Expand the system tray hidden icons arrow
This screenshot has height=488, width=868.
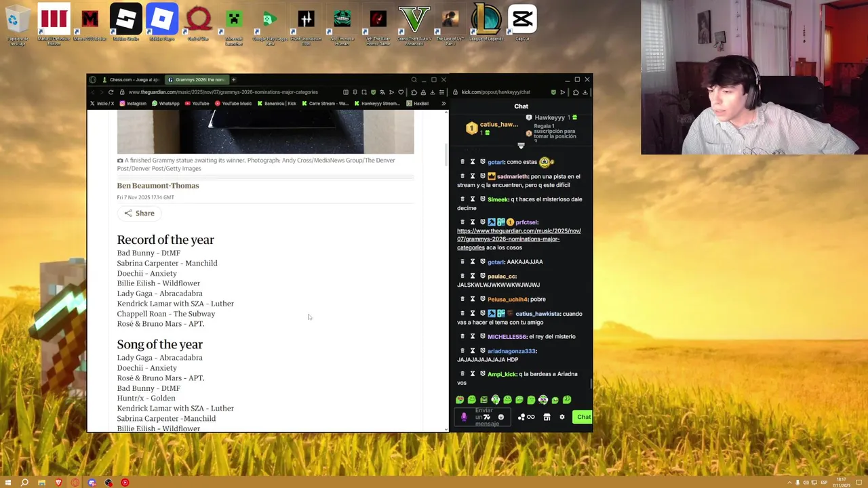[789, 483]
